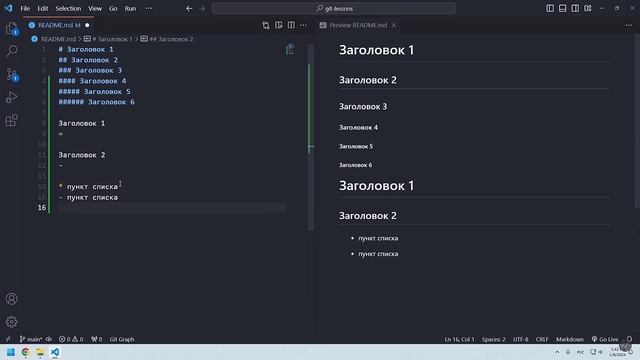Change line endings via CRLF
The width and height of the screenshot is (640, 360).
pyautogui.click(x=542, y=339)
